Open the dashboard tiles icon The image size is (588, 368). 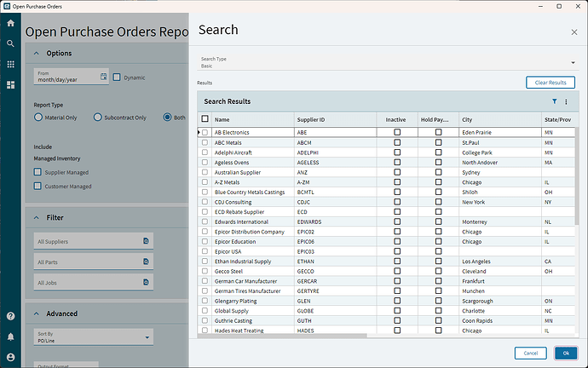pos(10,85)
